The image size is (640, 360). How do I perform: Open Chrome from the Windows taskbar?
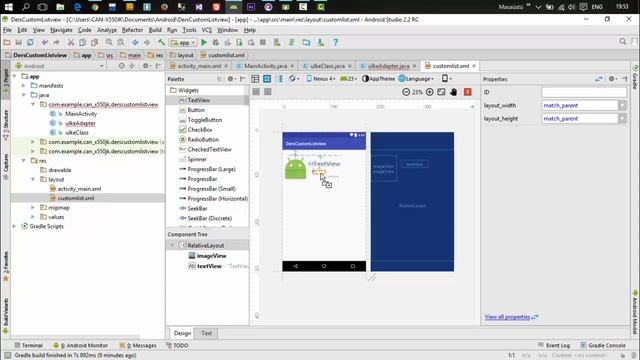point(95,7)
